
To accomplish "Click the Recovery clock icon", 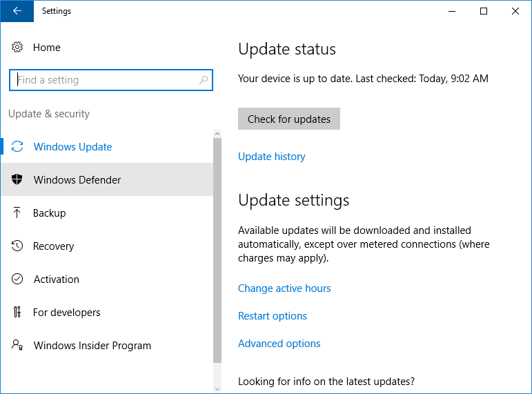I will (17, 246).
